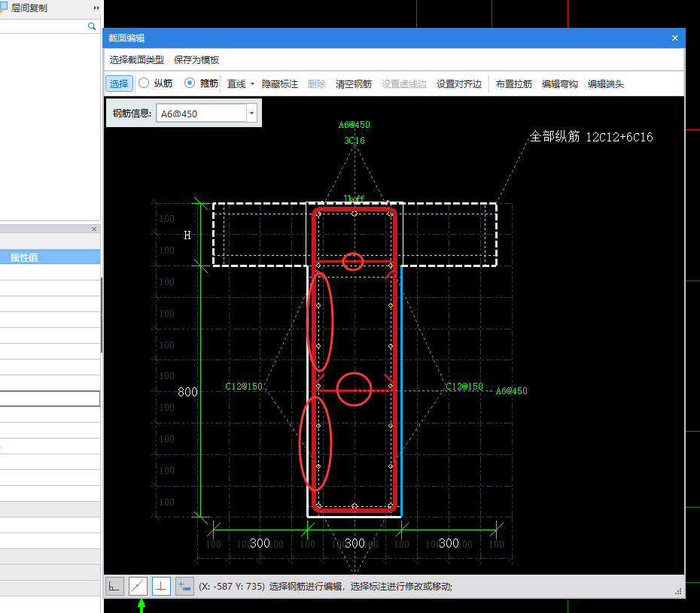The image size is (700, 613).
Task: Click the 钢筋信息 field showing A6@450
Action: click(201, 114)
